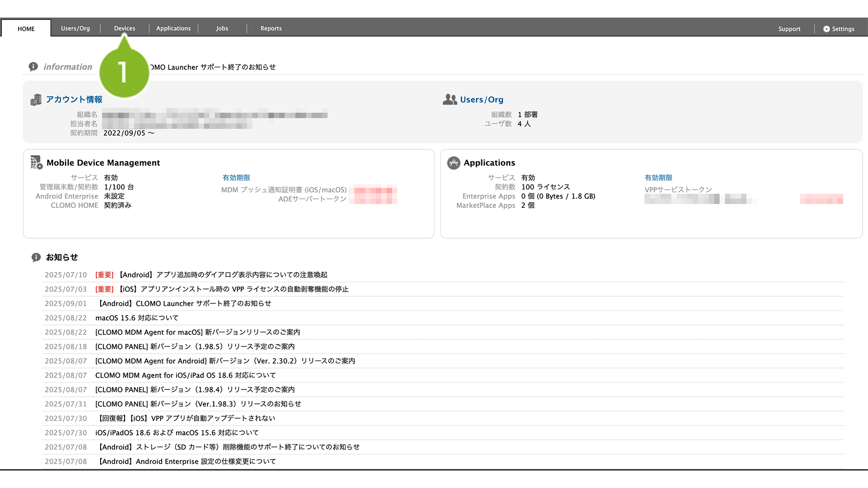Go to the Jobs tab
This screenshot has width=868, height=488.
point(222,28)
